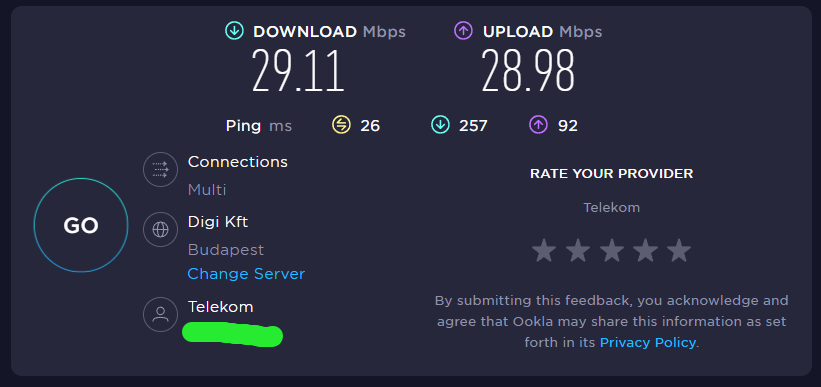Click the yellow idle ping icon
This screenshot has height=387, width=821.
(x=341, y=125)
